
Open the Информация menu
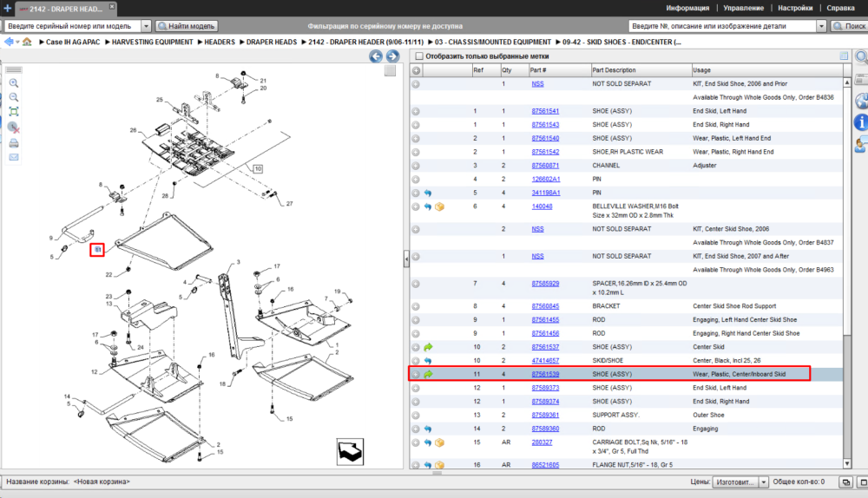click(687, 9)
